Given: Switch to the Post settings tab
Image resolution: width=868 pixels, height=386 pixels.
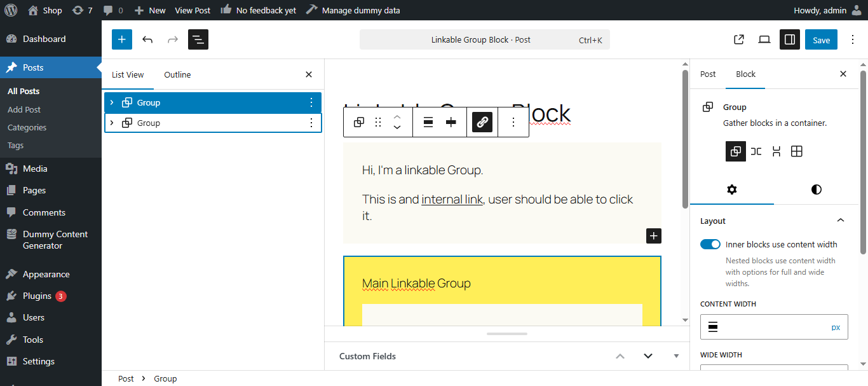Looking at the screenshot, I should [x=708, y=74].
